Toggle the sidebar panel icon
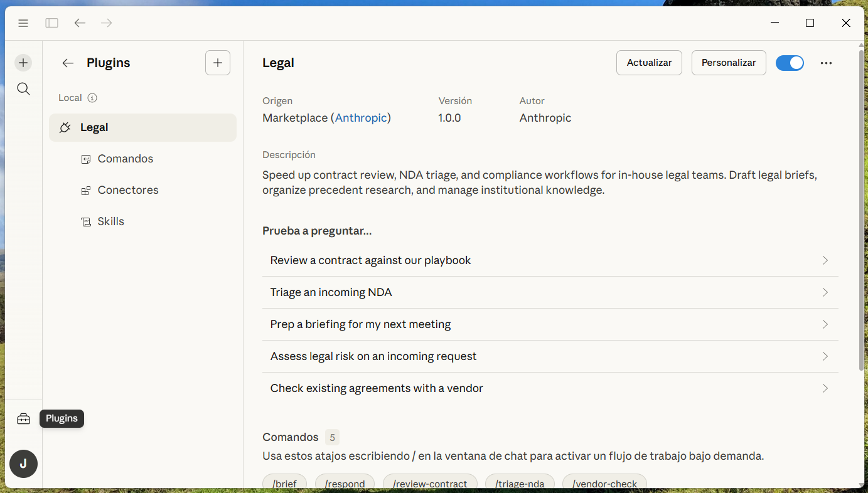The image size is (868, 493). click(x=51, y=23)
